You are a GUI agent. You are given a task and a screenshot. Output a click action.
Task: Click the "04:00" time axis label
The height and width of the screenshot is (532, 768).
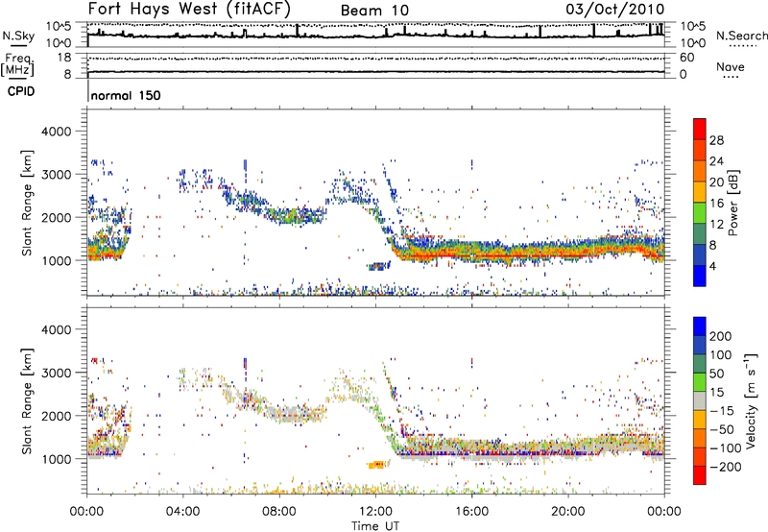[x=183, y=512]
